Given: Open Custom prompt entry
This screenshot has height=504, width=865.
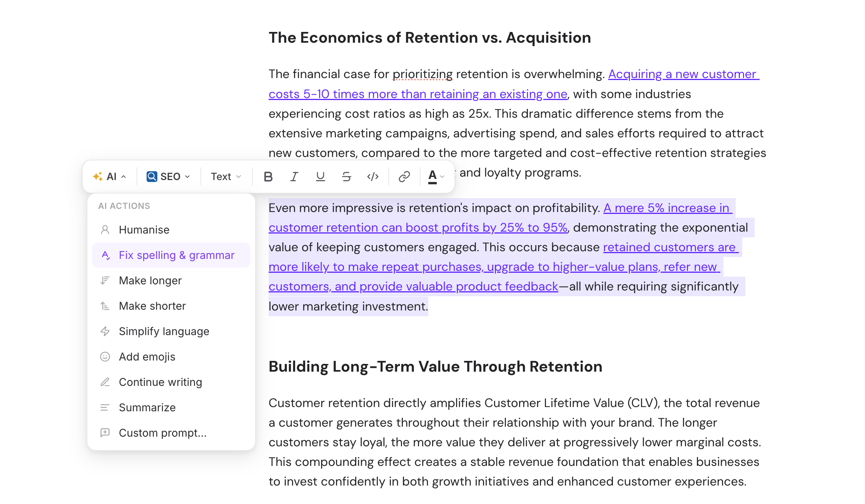Looking at the screenshot, I should point(162,433).
